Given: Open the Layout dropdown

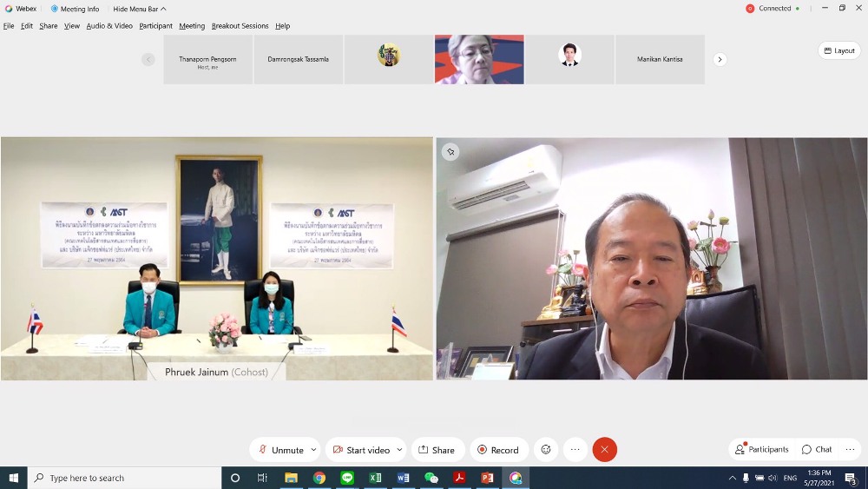Looking at the screenshot, I should [839, 50].
